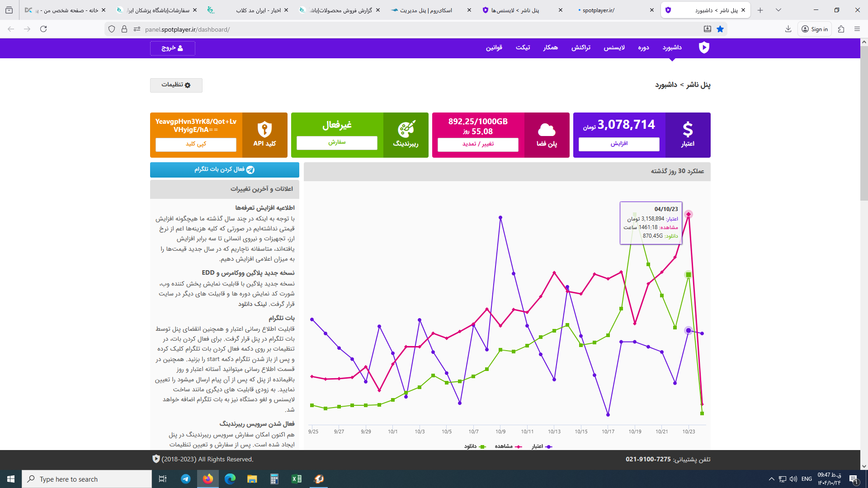Switch to the لایسنس section in the navbar

[x=614, y=48]
